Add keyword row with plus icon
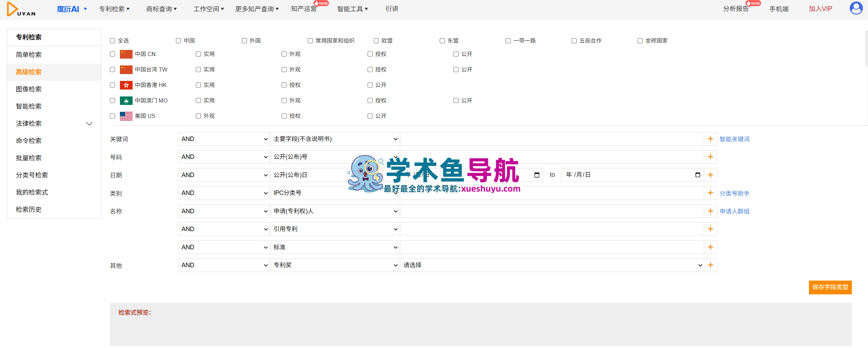This screenshot has height=348, width=868. click(710, 139)
